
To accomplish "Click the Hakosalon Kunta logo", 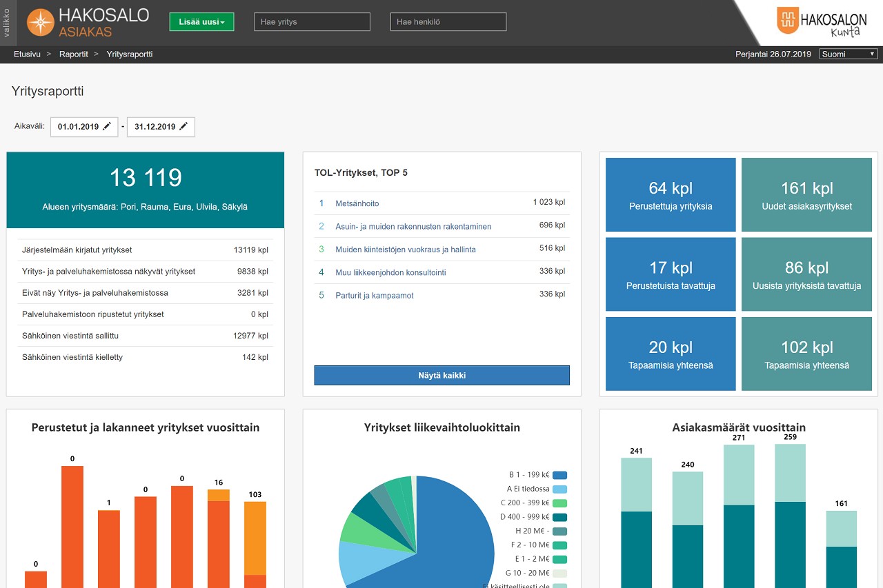I will coord(821,21).
